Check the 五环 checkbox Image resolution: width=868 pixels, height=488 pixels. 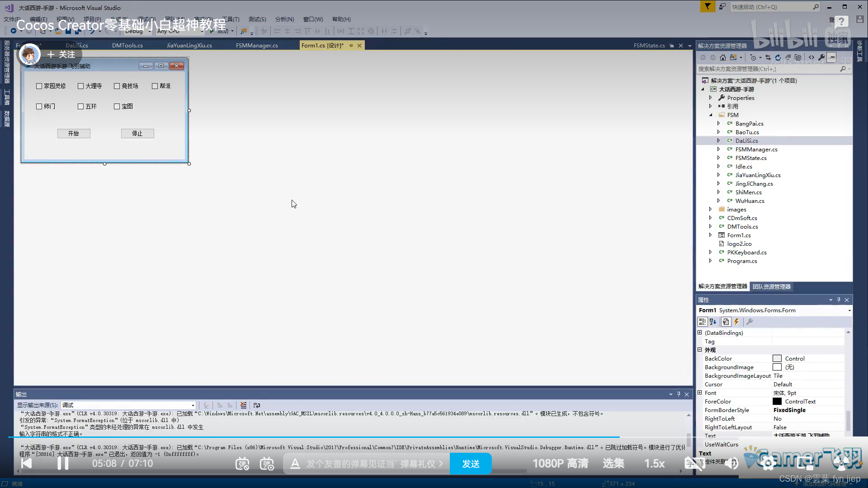tap(80, 107)
